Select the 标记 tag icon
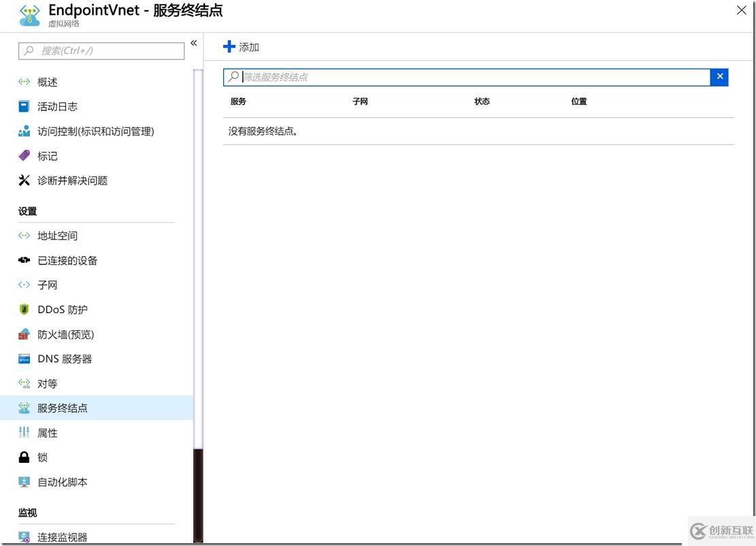 pyautogui.click(x=48, y=155)
